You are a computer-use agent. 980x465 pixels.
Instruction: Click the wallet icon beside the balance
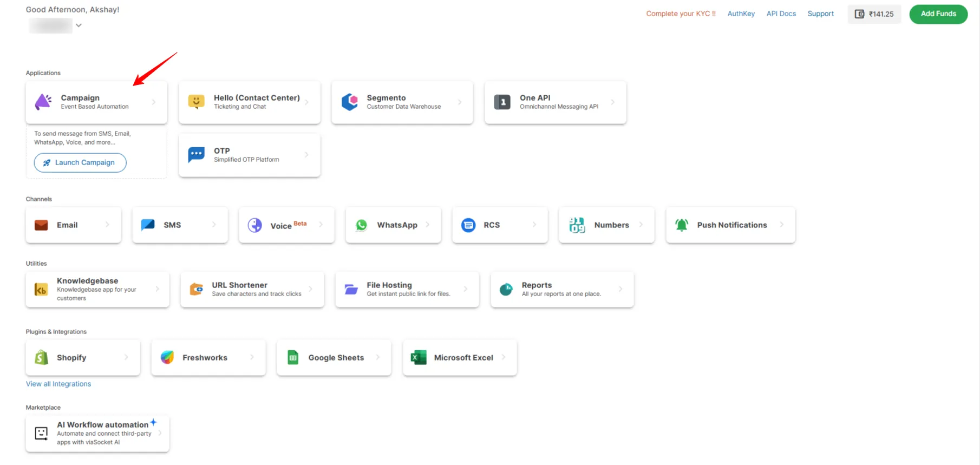(859, 14)
